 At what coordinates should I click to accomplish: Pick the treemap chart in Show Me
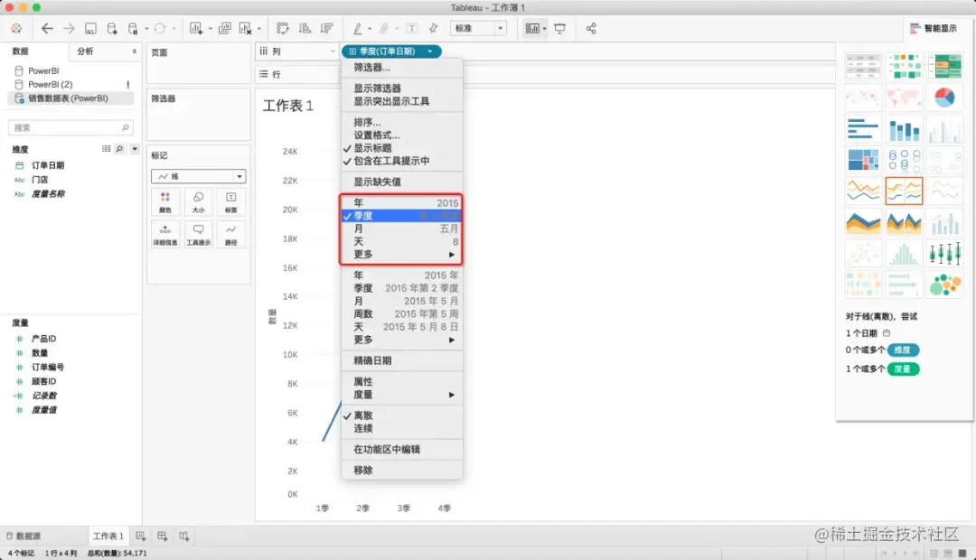coord(863,160)
